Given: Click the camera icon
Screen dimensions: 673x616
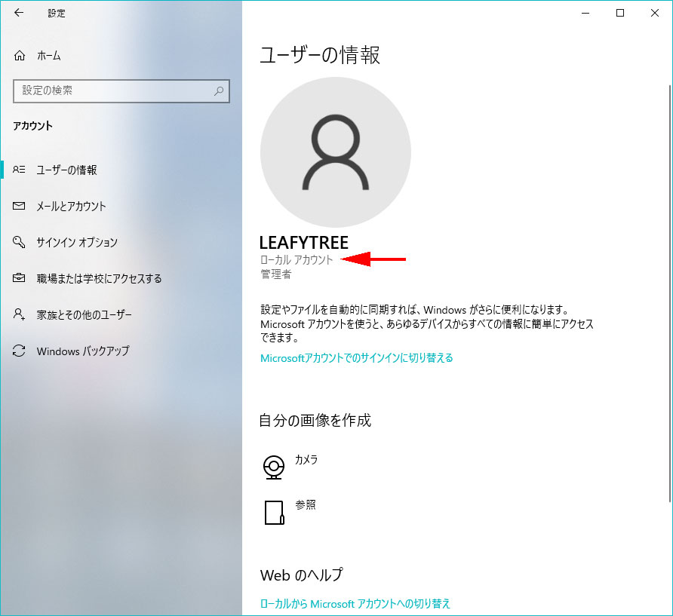Looking at the screenshot, I should pos(274,467).
